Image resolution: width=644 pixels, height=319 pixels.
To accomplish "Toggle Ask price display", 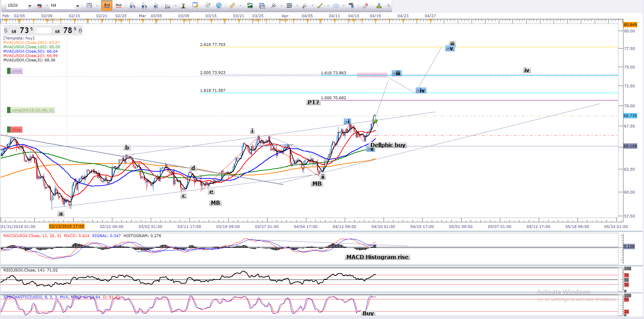I will (x=119, y=5).
